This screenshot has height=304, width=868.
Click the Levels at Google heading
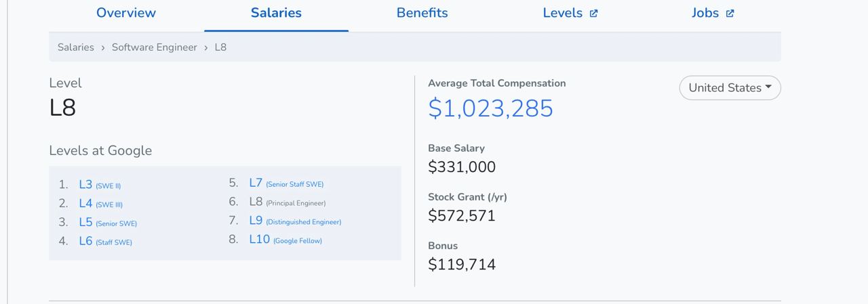[x=100, y=150]
